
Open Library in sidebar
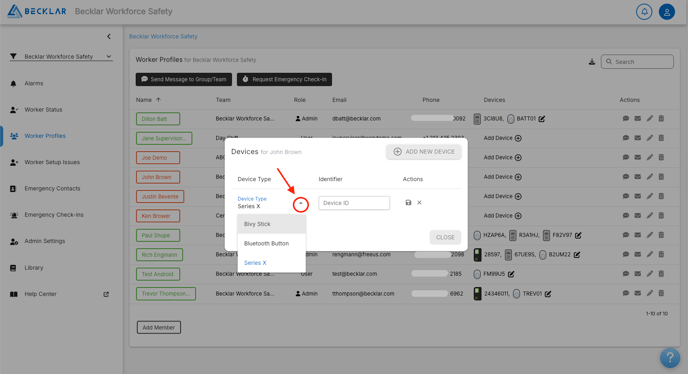pos(34,267)
